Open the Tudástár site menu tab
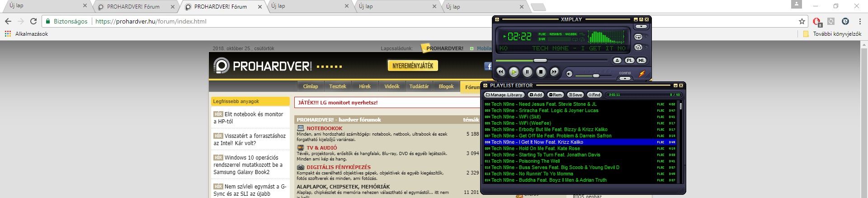The width and height of the screenshot is (868, 198). tap(419, 86)
